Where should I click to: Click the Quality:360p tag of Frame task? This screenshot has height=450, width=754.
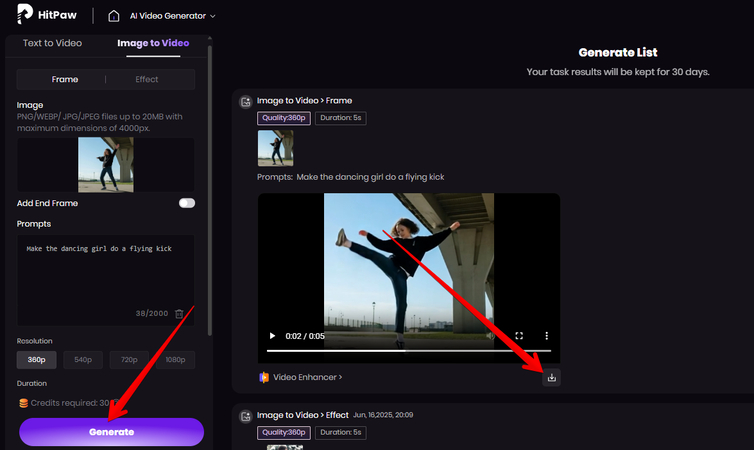coord(284,118)
